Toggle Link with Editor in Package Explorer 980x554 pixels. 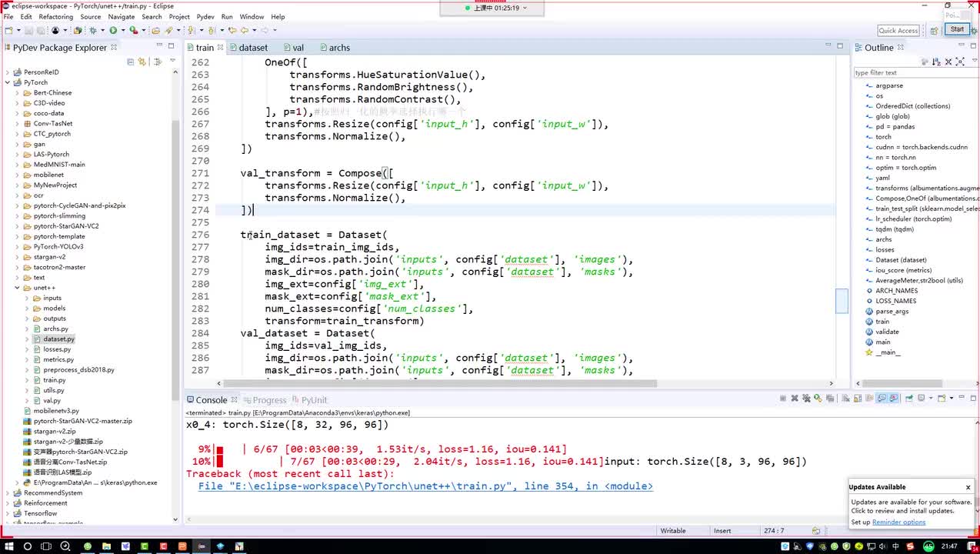[x=142, y=62]
